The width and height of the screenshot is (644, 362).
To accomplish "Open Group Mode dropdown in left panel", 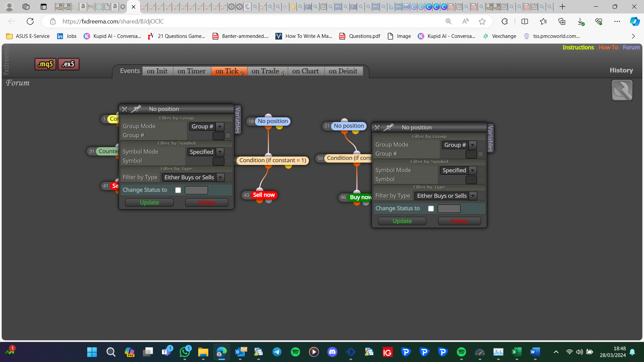I will tap(207, 126).
